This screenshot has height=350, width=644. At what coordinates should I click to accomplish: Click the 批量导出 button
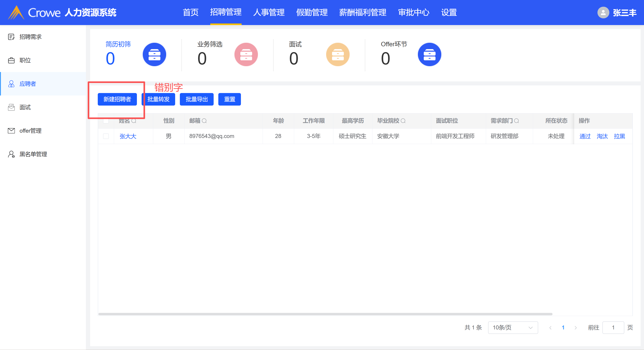(x=196, y=99)
